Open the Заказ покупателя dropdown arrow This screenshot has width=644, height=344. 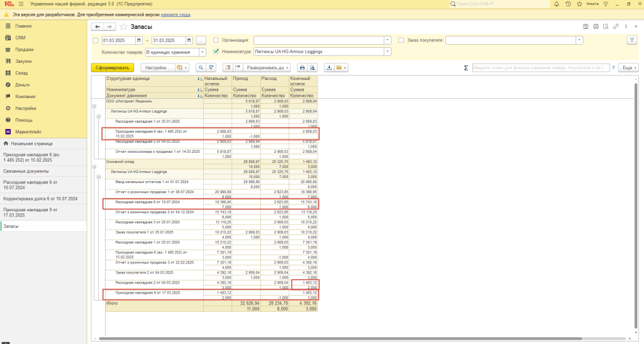coord(579,40)
